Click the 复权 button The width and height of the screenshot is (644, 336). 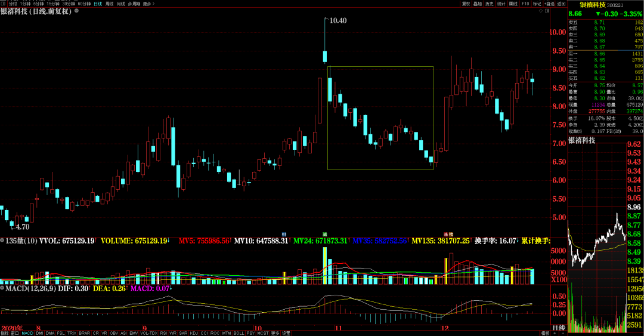pyautogui.click(x=466, y=4)
